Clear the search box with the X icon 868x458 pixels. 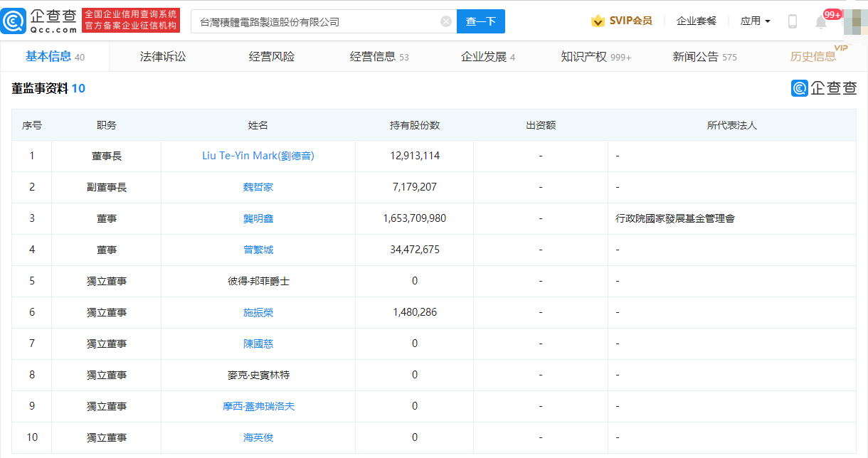pyautogui.click(x=446, y=21)
